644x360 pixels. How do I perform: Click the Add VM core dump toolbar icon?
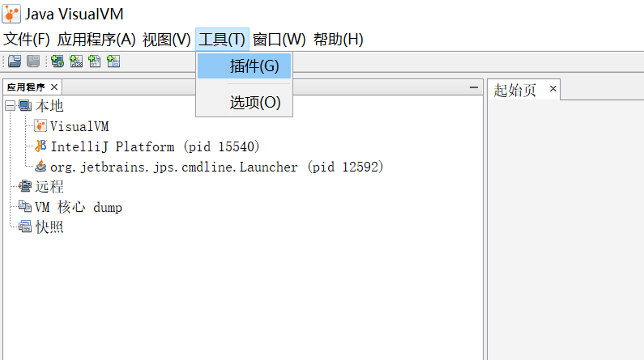tap(95, 61)
